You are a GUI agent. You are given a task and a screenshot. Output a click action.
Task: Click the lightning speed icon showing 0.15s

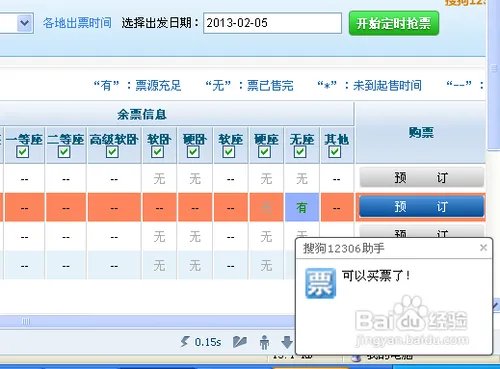click(184, 342)
